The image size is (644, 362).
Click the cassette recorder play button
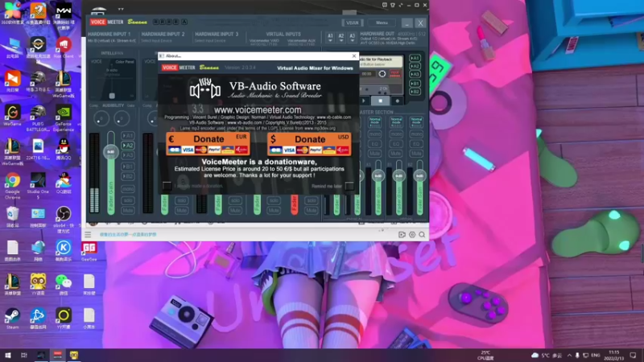point(364,101)
